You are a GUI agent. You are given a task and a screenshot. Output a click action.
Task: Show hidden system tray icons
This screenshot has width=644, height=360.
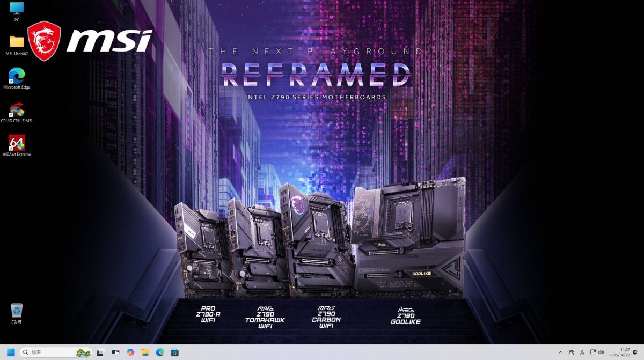(561, 352)
